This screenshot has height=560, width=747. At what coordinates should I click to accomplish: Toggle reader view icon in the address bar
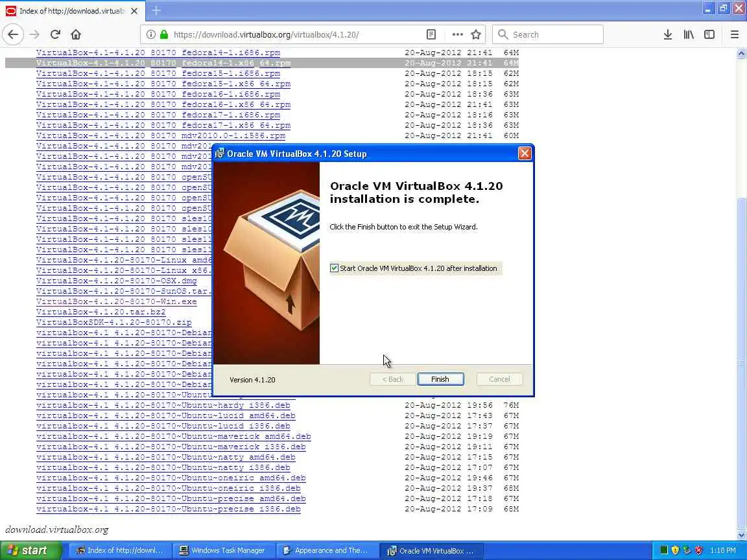point(431,34)
